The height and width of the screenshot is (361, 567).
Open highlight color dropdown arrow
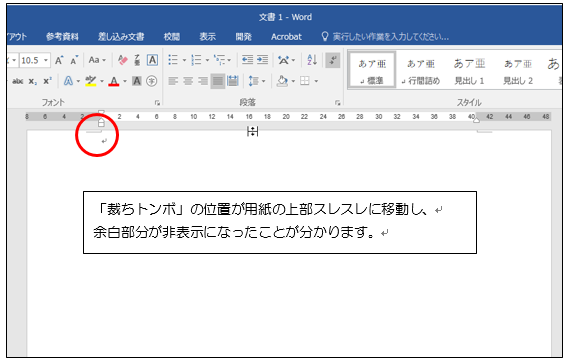point(102,81)
